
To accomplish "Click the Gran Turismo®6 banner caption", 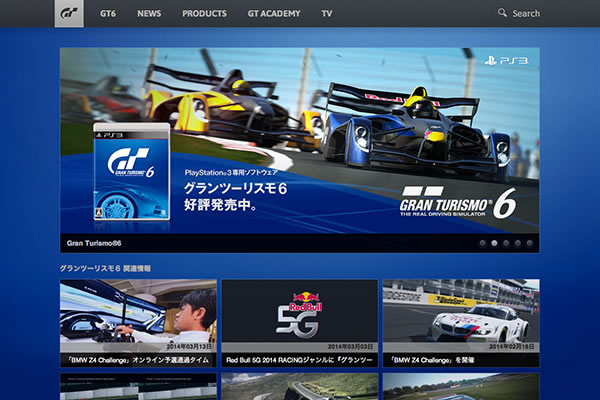I will pyautogui.click(x=94, y=243).
